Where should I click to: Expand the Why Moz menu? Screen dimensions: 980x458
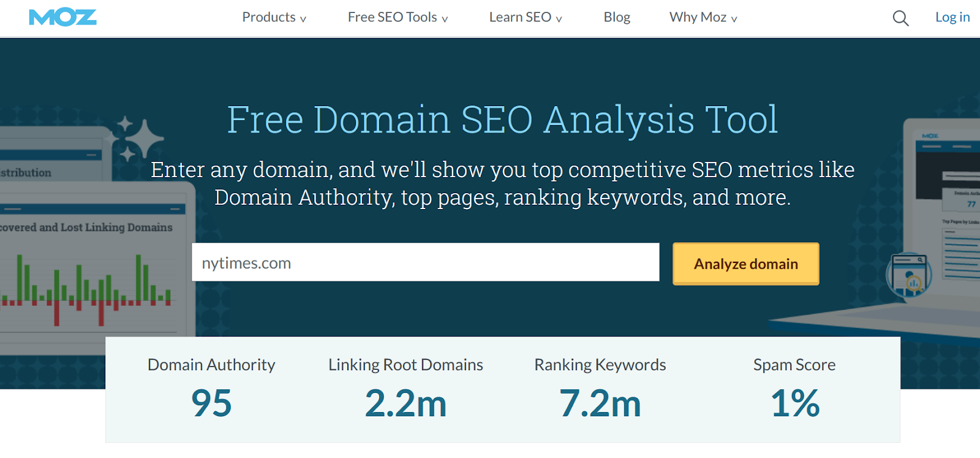(x=703, y=17)
